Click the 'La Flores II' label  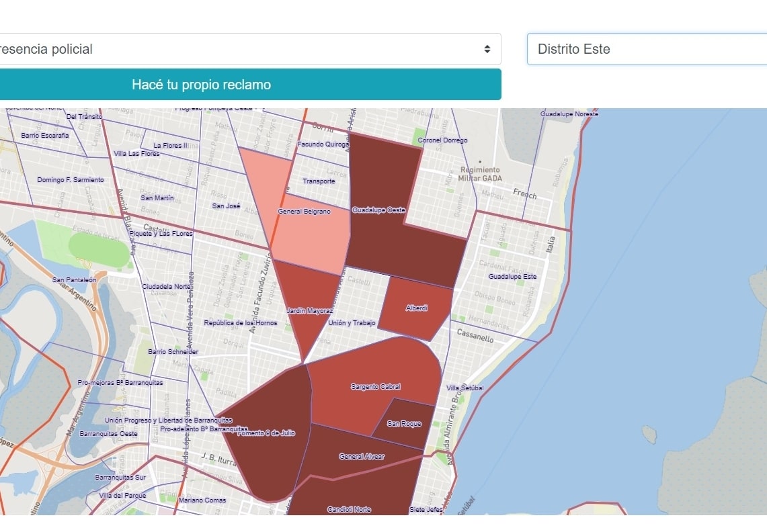[170, 145]
